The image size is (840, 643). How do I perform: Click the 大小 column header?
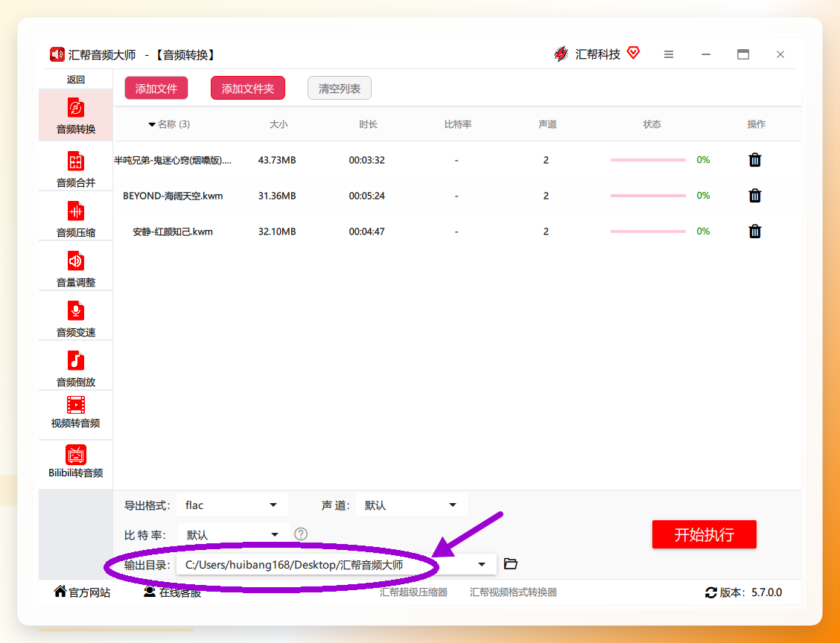coord(279,124)
